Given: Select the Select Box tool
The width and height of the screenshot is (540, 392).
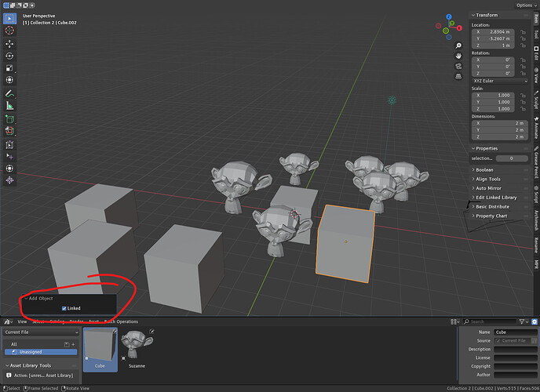Looking at the screenshot, I should point(9,18).
